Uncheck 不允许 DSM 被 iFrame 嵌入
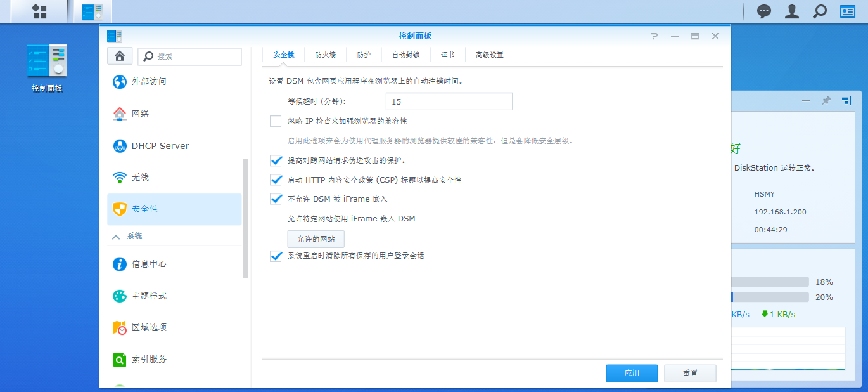Viewport: 868px width, 392px height. tap(276, 199)
